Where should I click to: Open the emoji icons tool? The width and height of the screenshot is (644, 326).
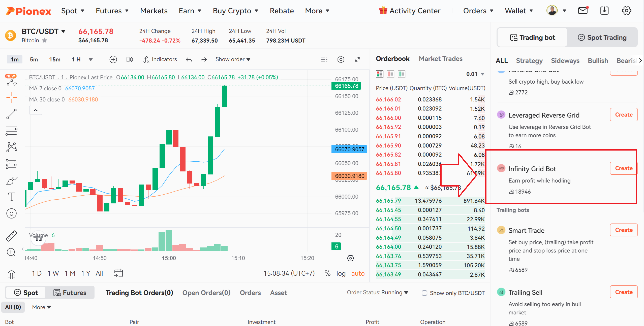pyautogui.click(x=12, y=213)
